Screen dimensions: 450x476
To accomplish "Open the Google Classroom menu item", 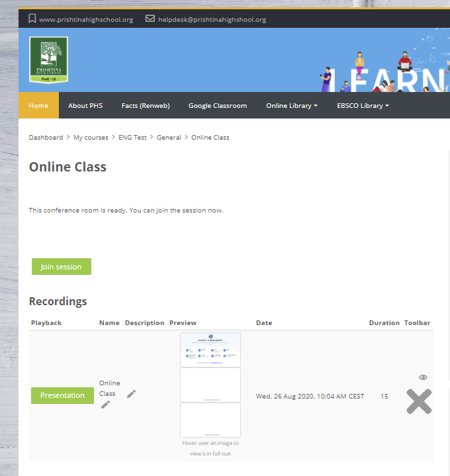I will [218, 106].
